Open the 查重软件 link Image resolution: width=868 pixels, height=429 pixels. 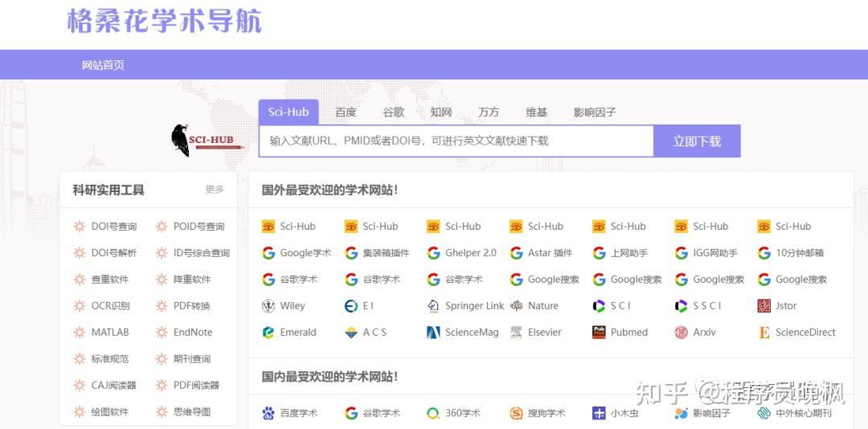coord(109,280)
